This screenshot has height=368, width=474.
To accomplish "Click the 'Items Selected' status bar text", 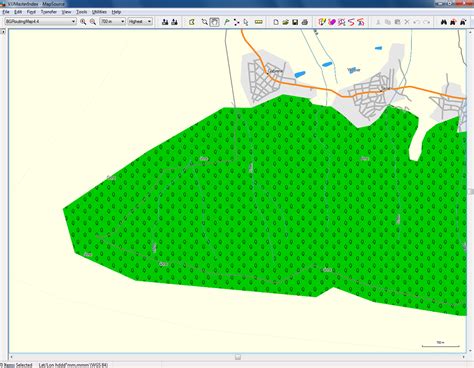I will point(17,365).
